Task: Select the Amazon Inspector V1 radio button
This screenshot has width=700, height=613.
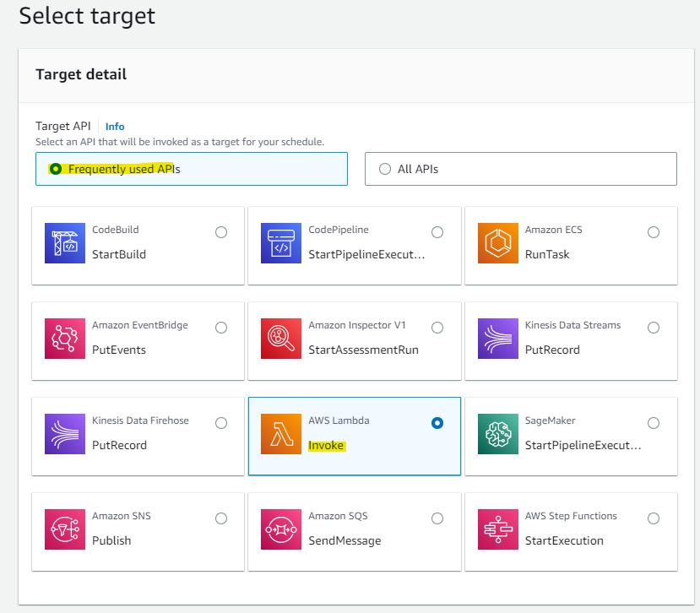Action: coord(437,328)
